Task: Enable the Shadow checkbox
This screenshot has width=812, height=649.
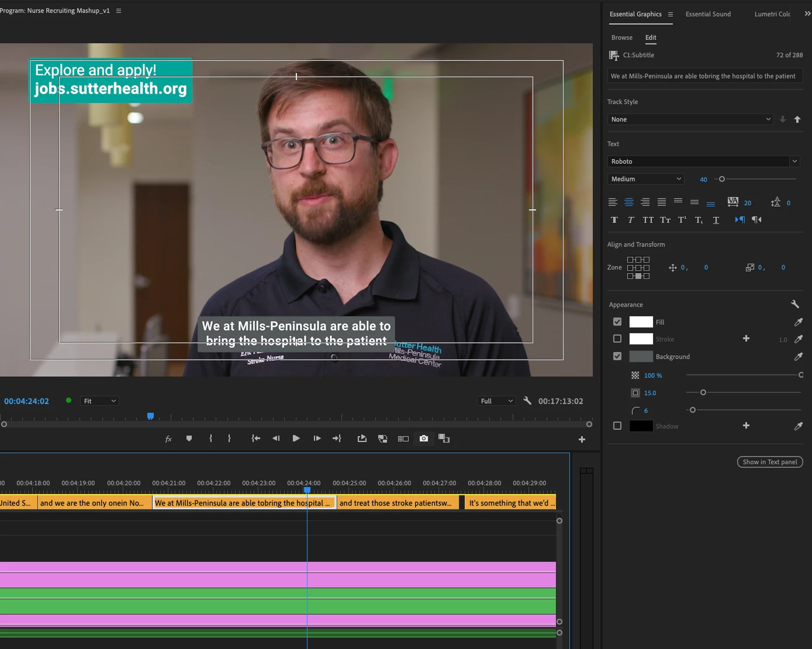Action: pyautogui.click(x=617, y=426)
